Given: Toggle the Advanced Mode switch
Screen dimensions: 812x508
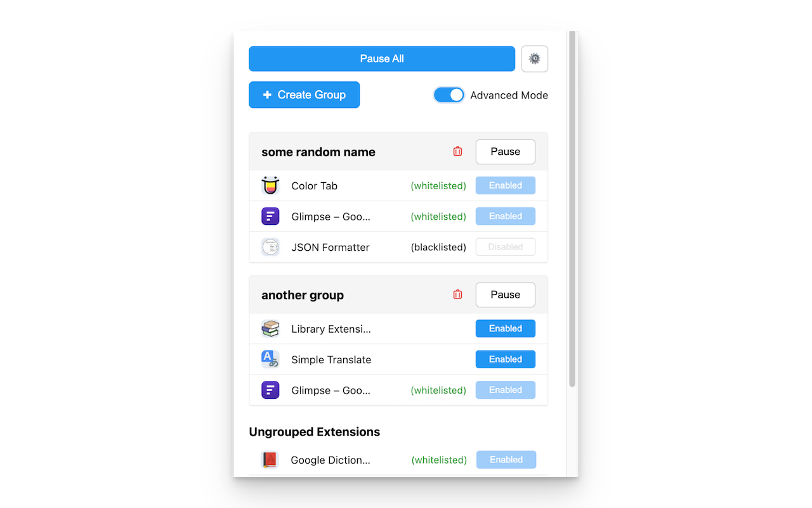Looking at the screenshot, I should click(449, 95).
